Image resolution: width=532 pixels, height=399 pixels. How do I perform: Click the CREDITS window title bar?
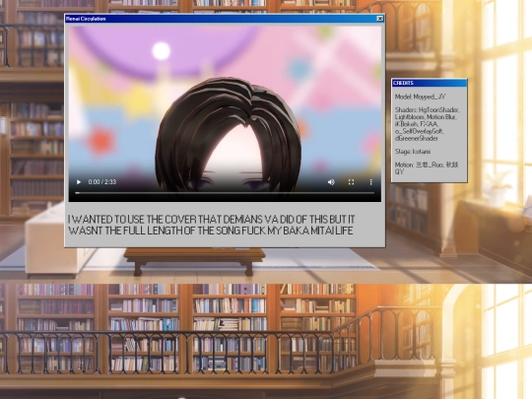430,83
